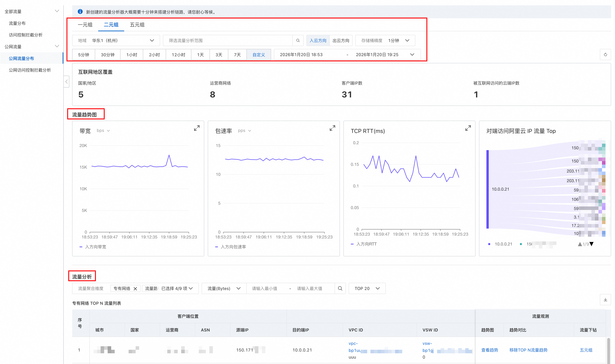Remove the 专有网络 dimension tag

pyautogui.click(x=135, y=289)
